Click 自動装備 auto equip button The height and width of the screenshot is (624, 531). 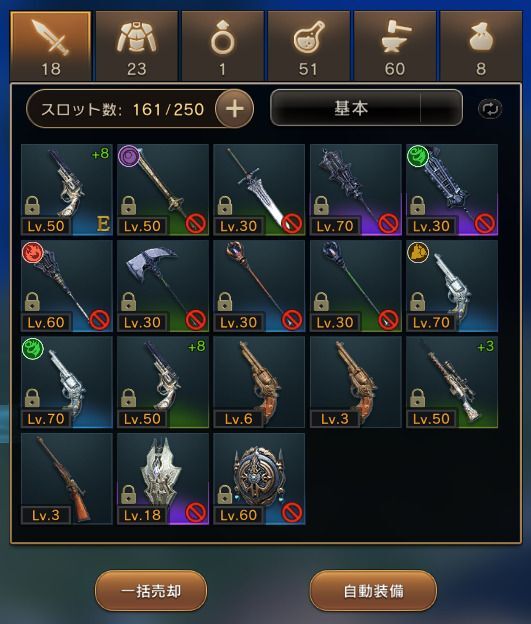tap(373, 591)
